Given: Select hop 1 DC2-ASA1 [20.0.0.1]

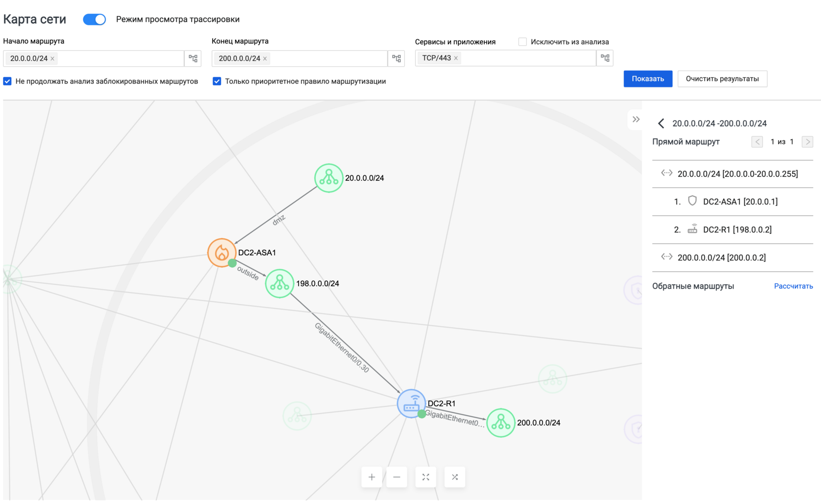Looking at the screenshot, I should click(733, 202).
